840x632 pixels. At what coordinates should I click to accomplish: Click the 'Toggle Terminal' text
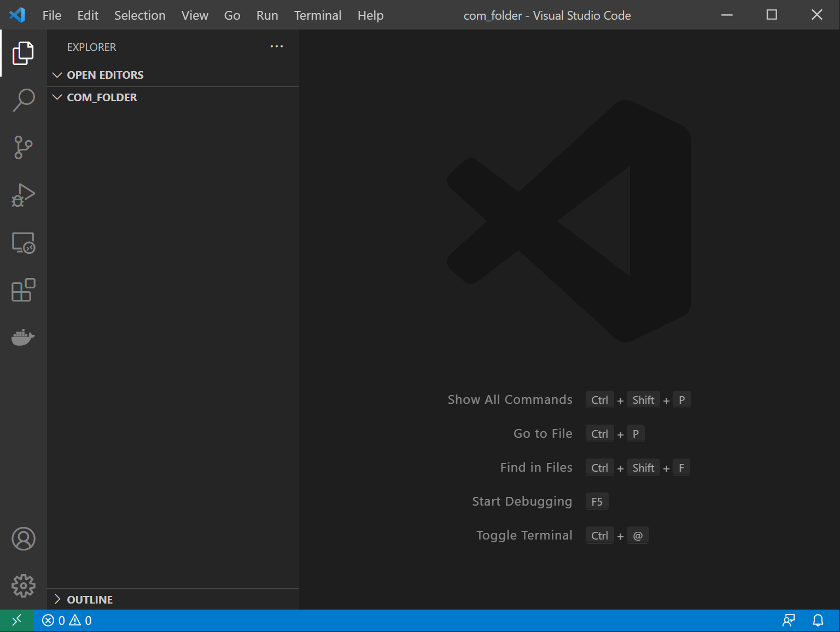coord(524,535)
